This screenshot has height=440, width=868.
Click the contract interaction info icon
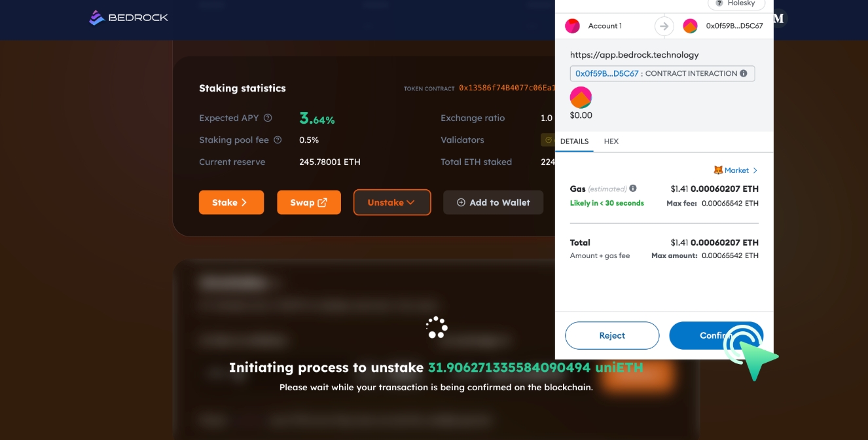[x=744, y=74]
